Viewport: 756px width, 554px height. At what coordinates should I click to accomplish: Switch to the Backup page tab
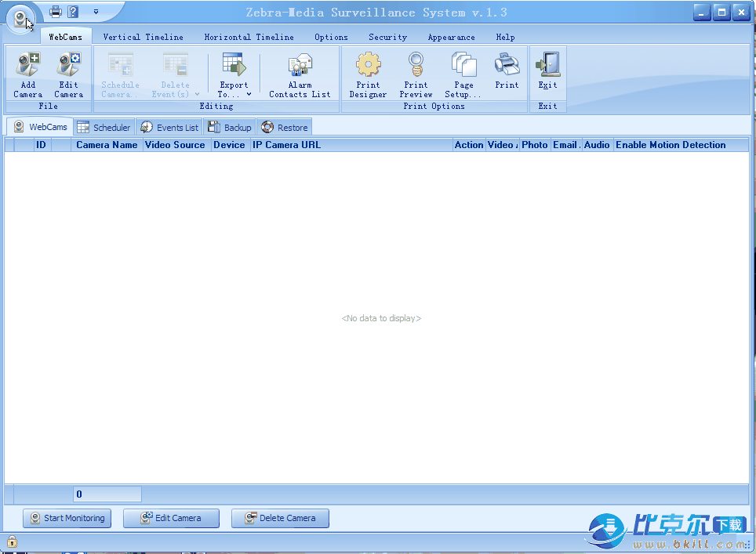(230, 127)
